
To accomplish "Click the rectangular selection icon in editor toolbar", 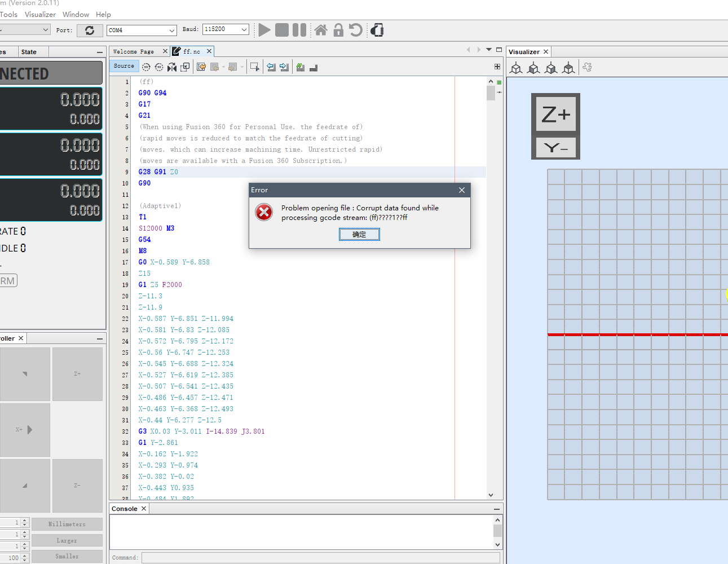I will pyautogui.click(x=254, y=67).
